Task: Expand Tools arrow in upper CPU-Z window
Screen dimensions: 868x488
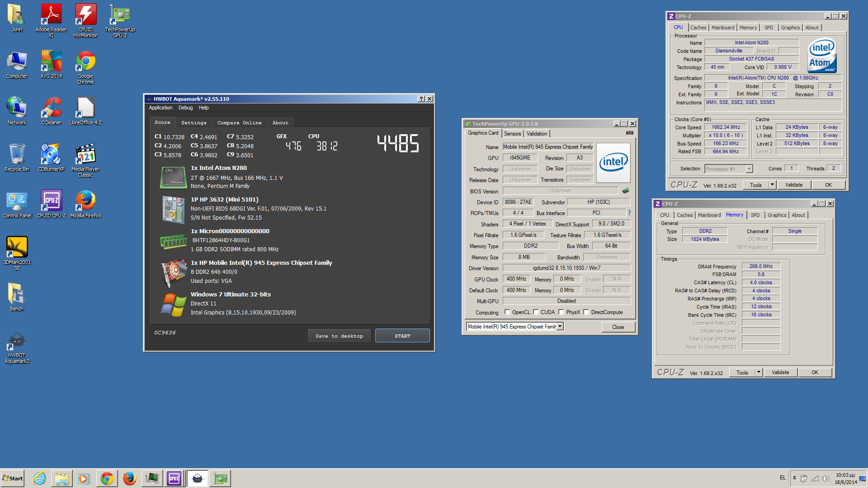Action: click(772, 185)
